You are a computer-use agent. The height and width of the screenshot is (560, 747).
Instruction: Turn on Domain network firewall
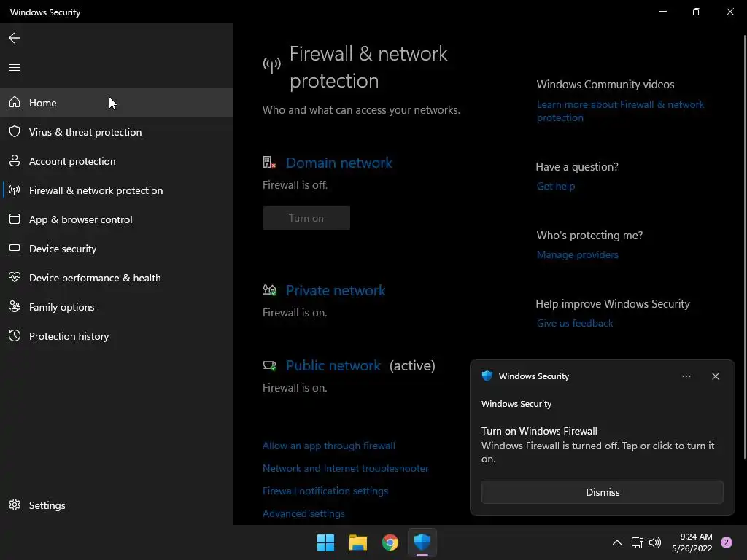click(306, 218)
